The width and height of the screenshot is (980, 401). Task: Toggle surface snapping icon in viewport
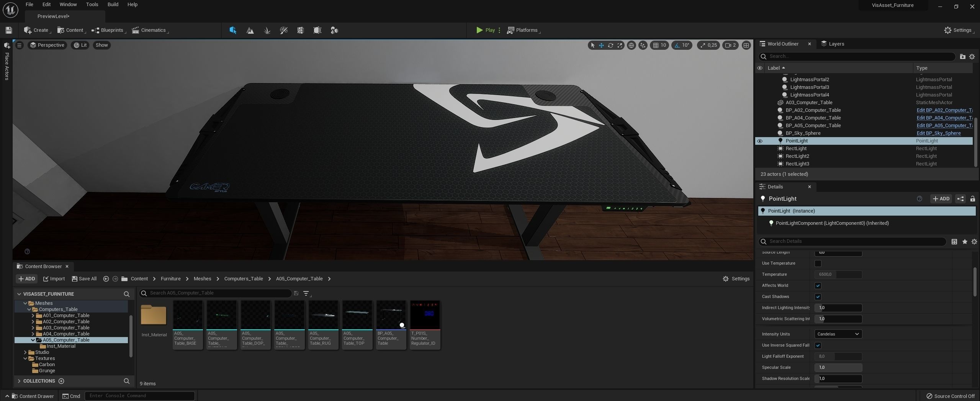643,45
